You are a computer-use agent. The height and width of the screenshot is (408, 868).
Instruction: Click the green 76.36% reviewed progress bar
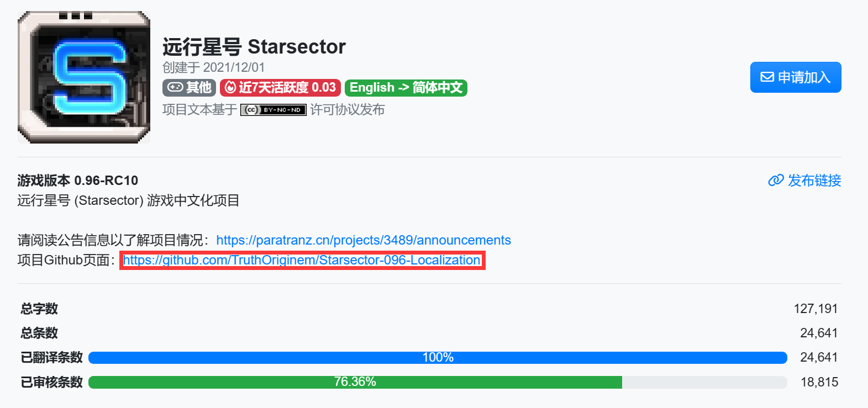[355, 382]
